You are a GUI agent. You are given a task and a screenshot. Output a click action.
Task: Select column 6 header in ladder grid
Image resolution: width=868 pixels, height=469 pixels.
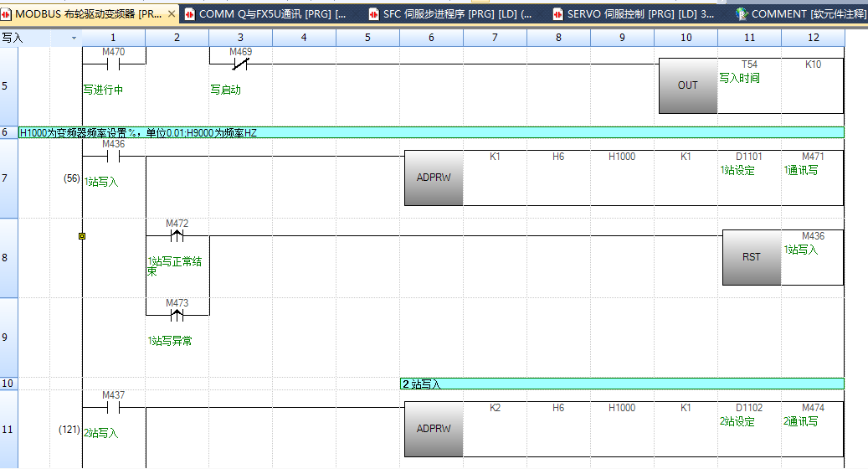(x=431, y=38)
